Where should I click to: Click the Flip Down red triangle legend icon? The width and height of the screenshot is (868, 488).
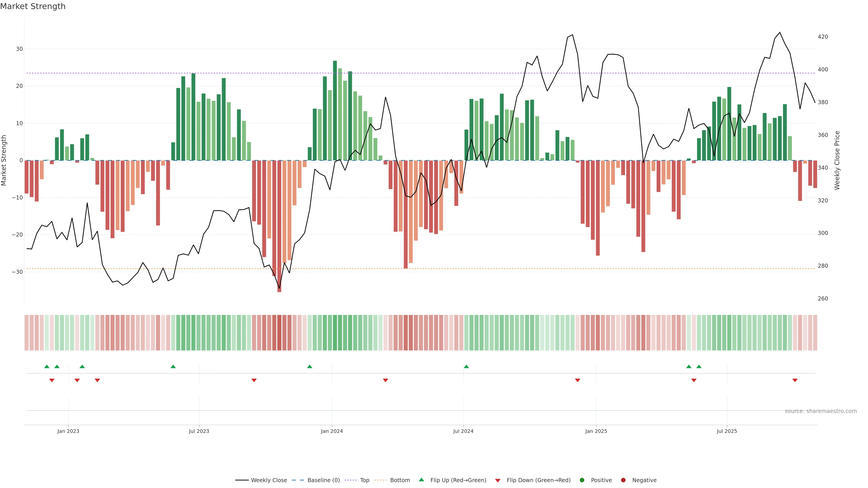point(498,480)
